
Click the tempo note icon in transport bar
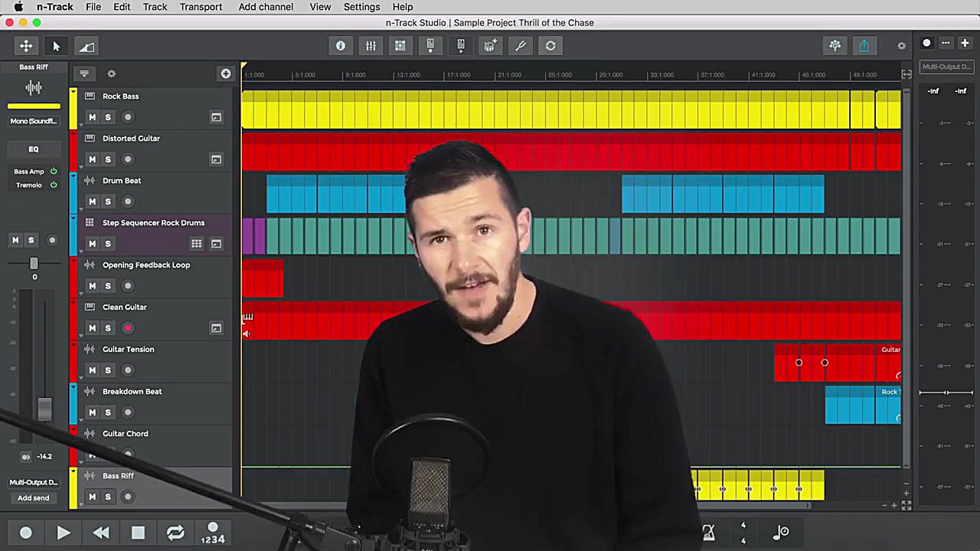click(x=781, y=531)
